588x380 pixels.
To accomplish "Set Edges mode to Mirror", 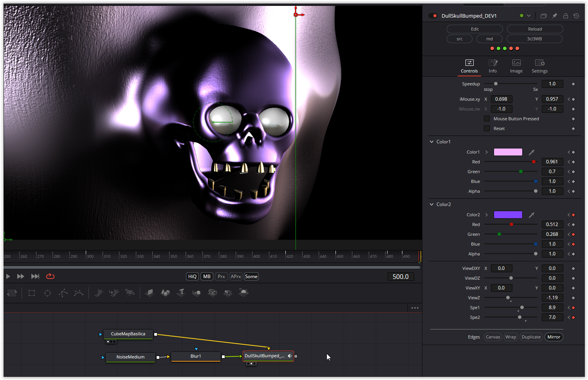I will 554,337.
